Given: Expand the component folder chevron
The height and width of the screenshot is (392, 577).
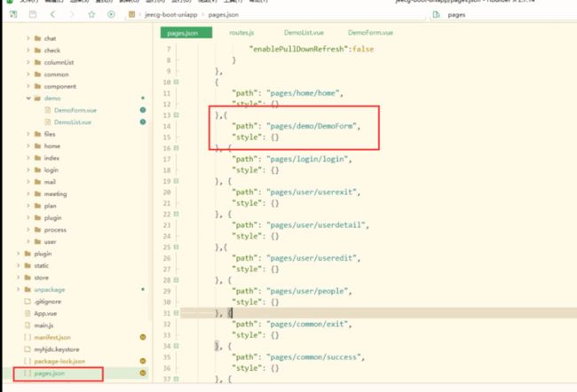Looking at the screenshot, I should click(x=28, y=86).
